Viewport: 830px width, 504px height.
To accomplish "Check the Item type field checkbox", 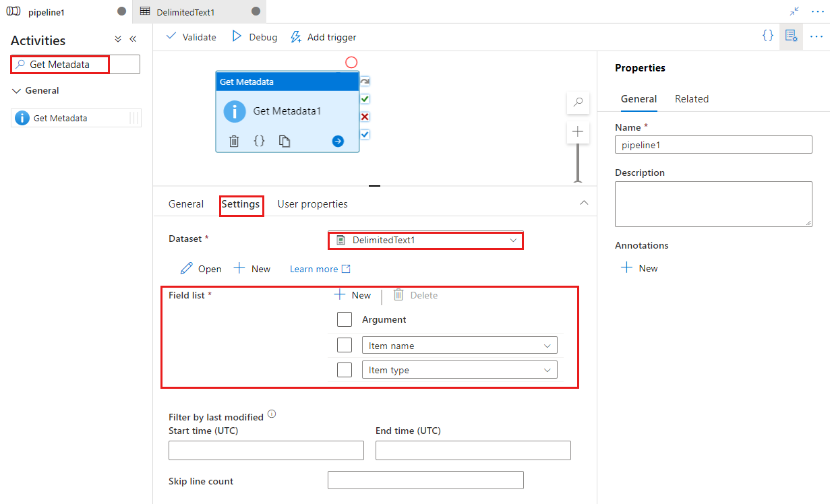I will coord(345,369).
